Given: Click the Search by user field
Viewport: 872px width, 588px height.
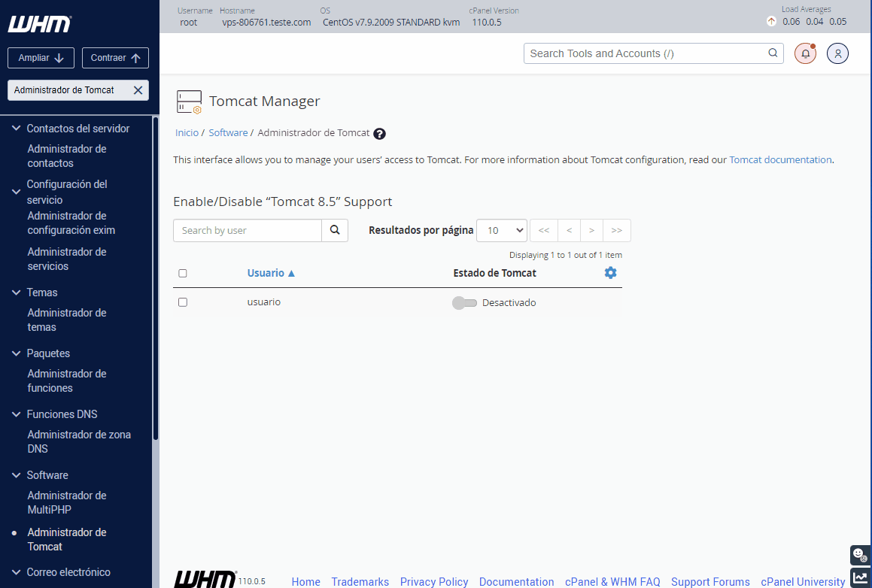Looking at the screenshot, I should (x=248, y=230).
